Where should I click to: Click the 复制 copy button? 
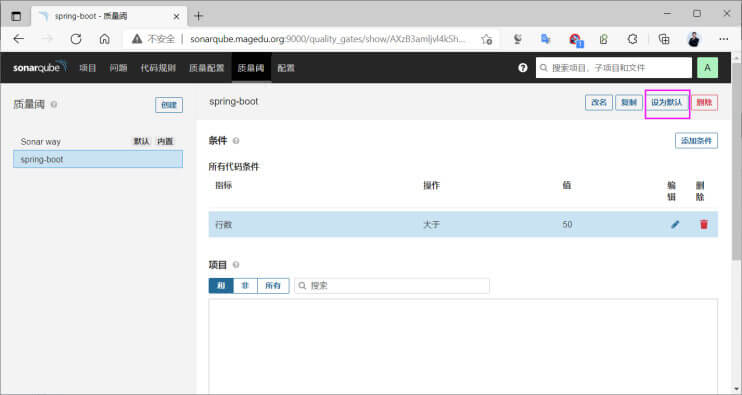point(629,102)
